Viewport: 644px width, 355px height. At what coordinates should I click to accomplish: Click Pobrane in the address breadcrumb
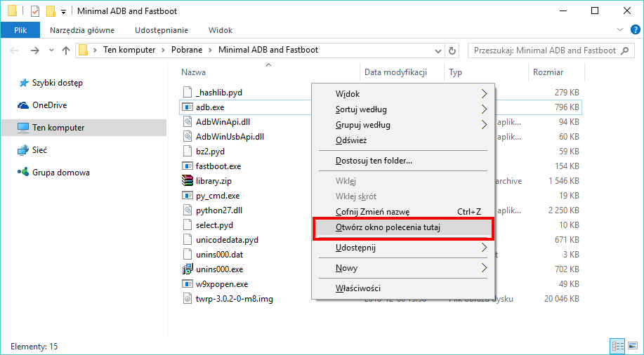click(x=187, y=50)
